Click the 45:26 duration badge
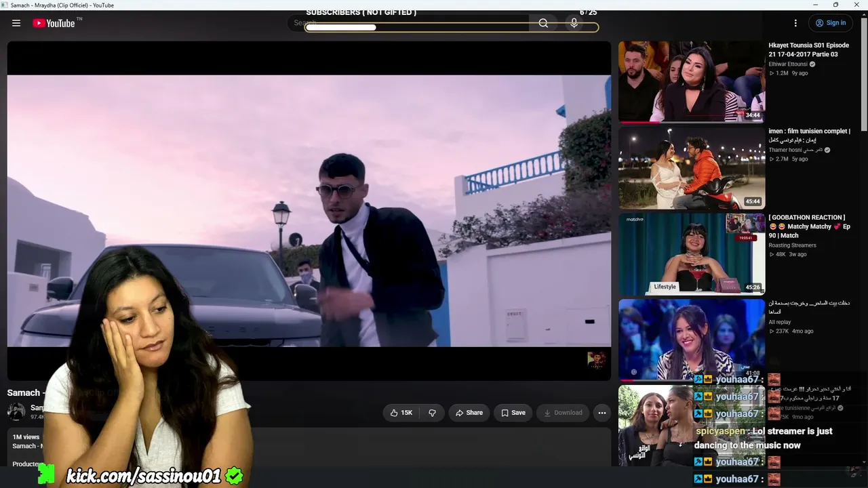 [x=753, y=287]
